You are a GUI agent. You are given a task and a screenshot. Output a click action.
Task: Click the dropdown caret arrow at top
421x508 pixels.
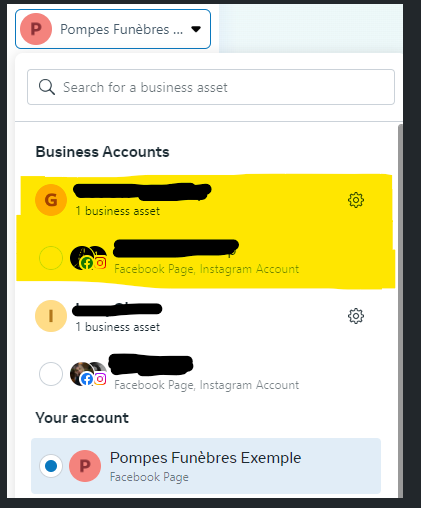pos(196,29)
